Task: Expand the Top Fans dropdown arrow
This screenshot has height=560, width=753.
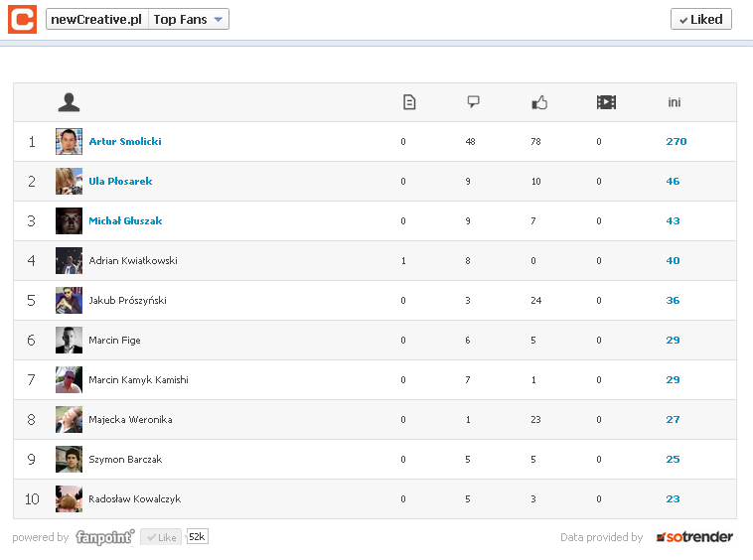Action: pos(219,20)
